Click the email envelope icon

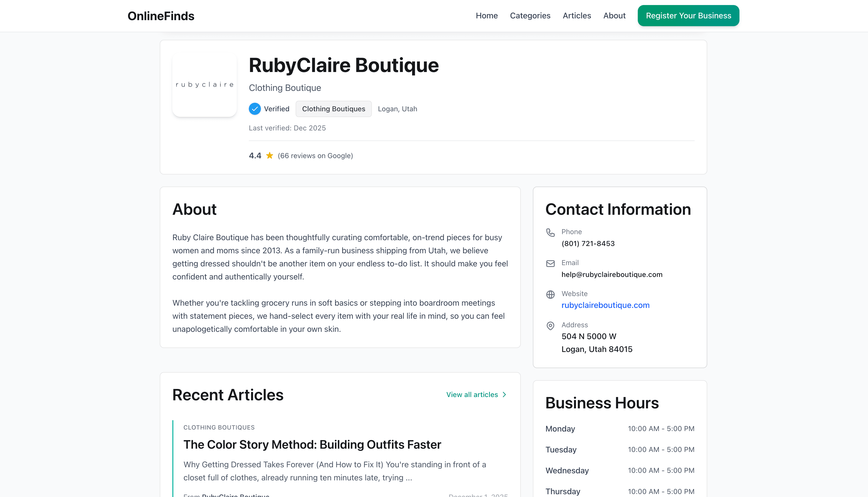550,264
